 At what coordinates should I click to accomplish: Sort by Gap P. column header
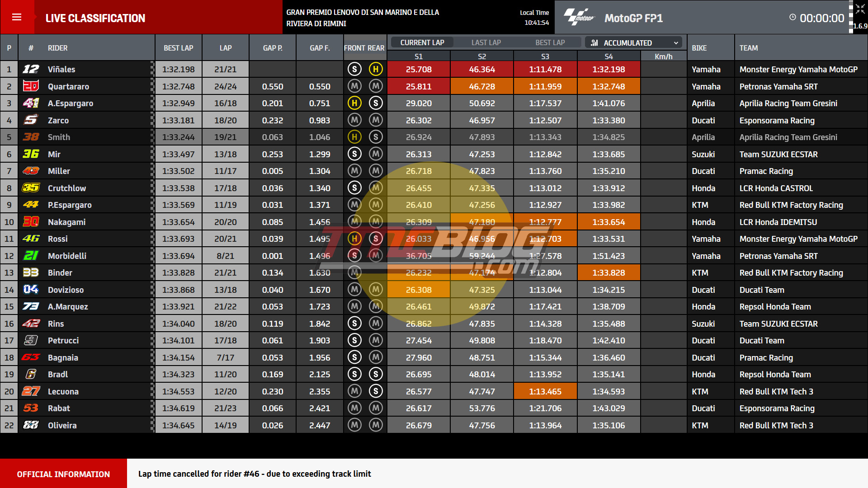273,48
